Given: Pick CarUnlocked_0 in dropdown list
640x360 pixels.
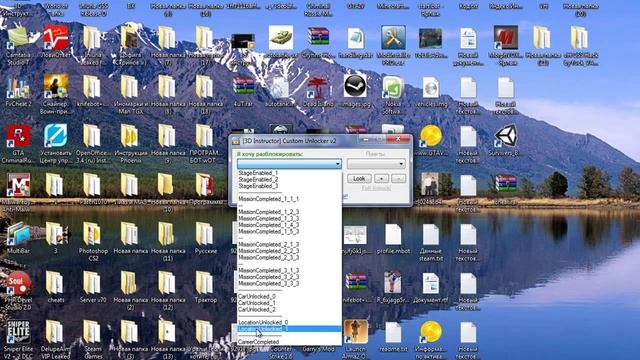Looking at the screenshot, I should tap(257, 296).
